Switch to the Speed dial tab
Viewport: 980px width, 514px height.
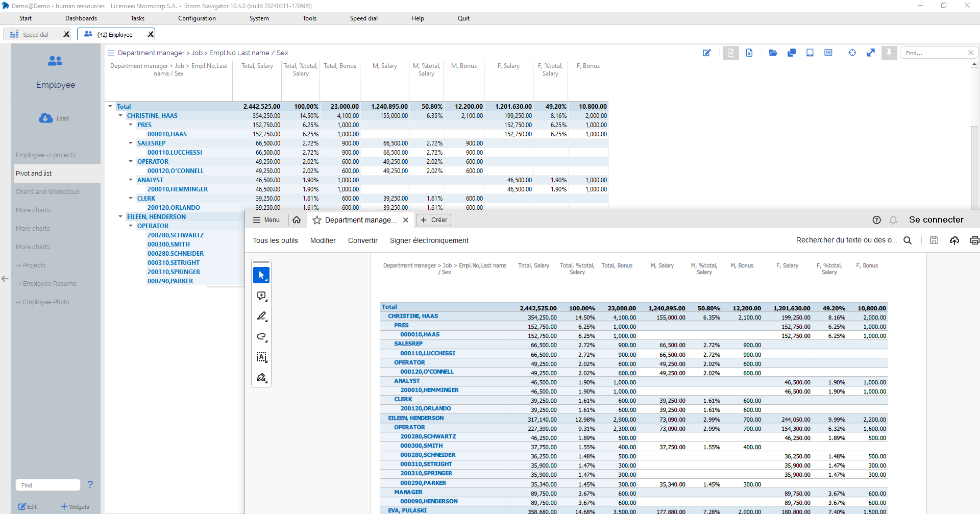tap(36, 34)
